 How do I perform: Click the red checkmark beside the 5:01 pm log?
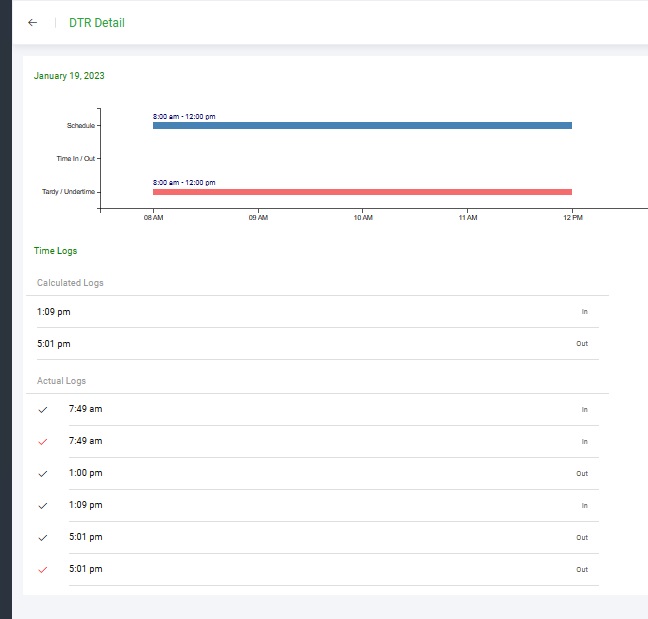pos(42,569)
